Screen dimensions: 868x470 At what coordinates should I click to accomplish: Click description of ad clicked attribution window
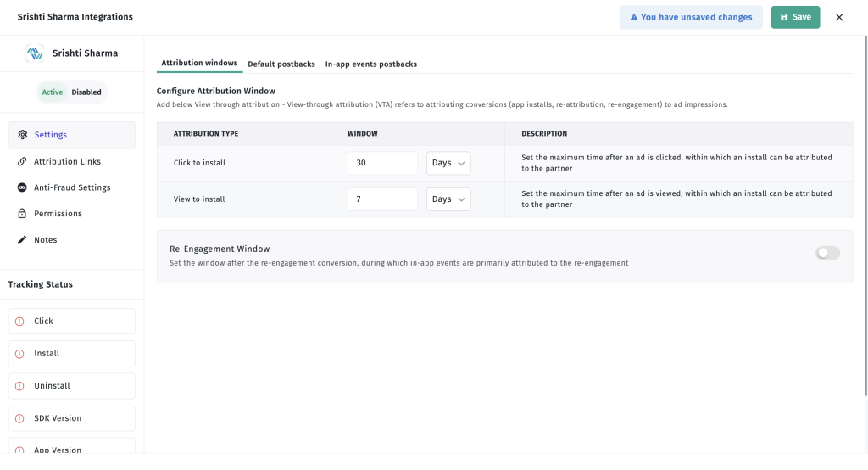pos(676,163)
